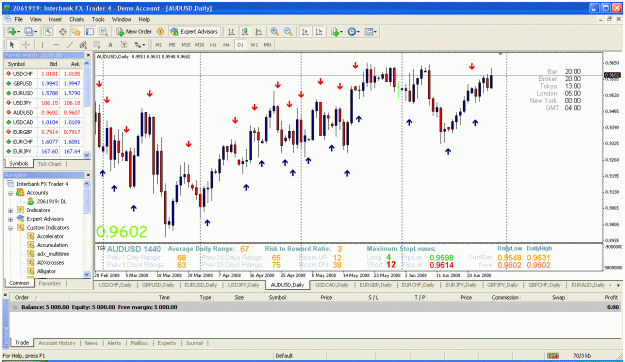Switch chart timeframe to MN
Image resolution: width=625 pixels, height=362 pixels.
pyautogui.click(x=267, y=45)
